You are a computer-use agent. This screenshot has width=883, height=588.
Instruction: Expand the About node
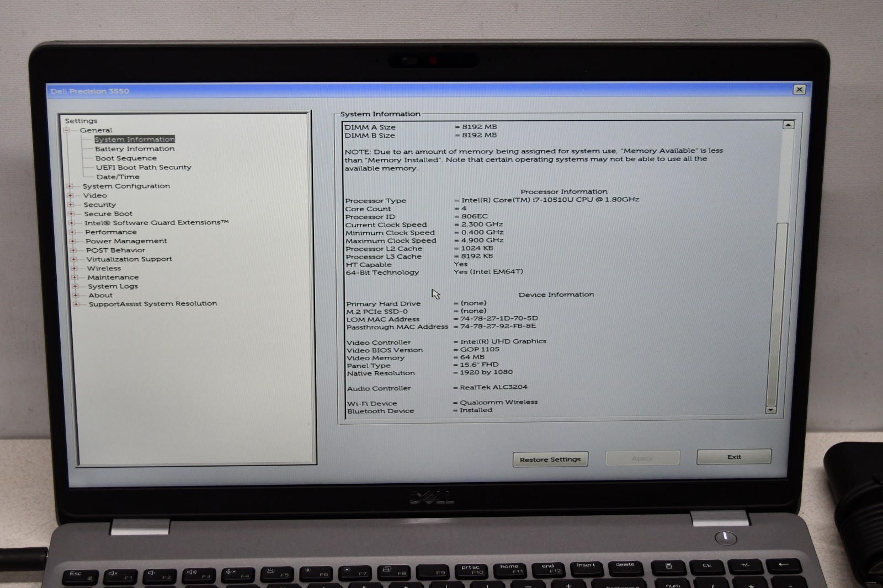click(x=76, y=295)
